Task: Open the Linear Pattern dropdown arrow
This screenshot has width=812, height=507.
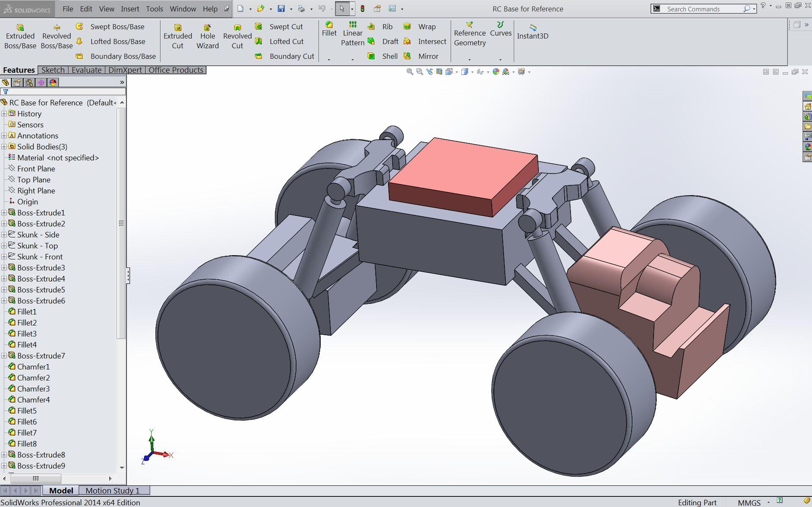Action: click(x=352, y=60)
